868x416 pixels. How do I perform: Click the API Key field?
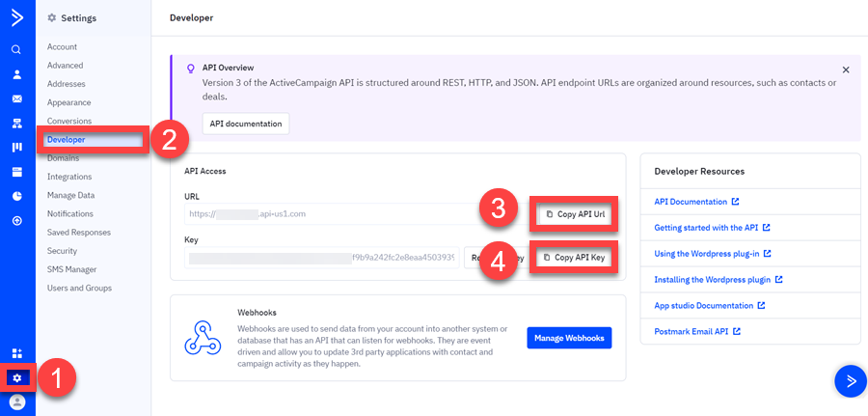321,258
